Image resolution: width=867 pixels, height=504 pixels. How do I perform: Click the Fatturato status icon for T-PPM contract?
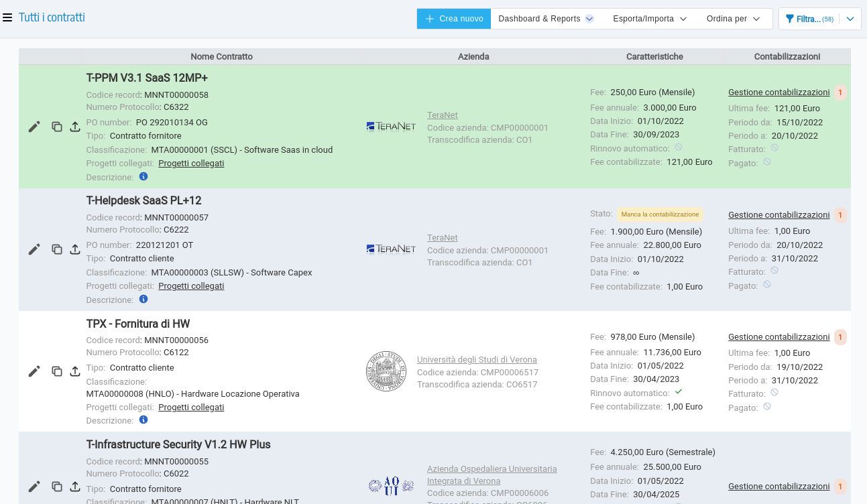(774, 148)
